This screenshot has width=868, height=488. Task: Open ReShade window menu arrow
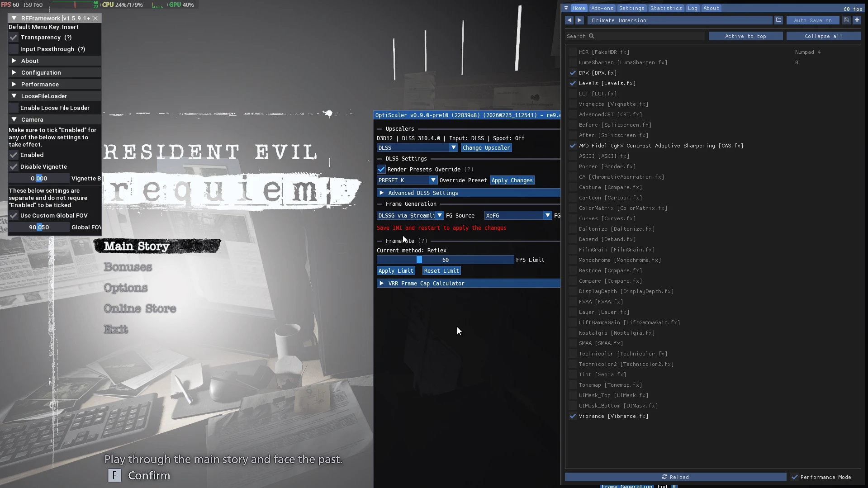pyautogui.click(x=566, y=8)
